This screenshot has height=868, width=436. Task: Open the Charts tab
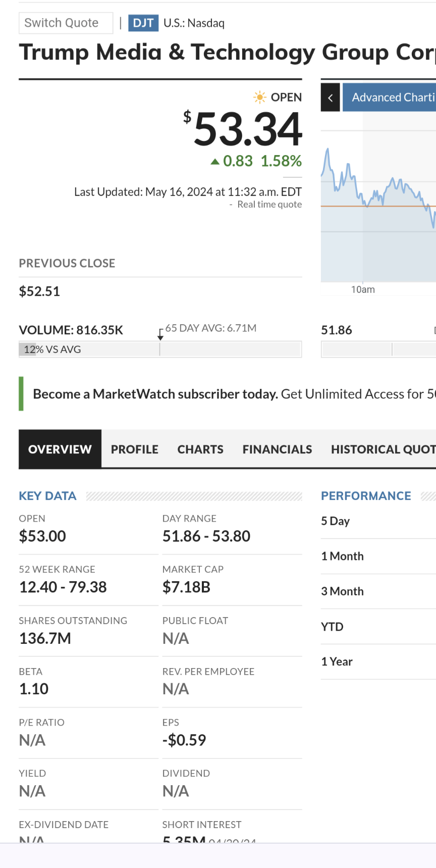click(x=200, y=449)
